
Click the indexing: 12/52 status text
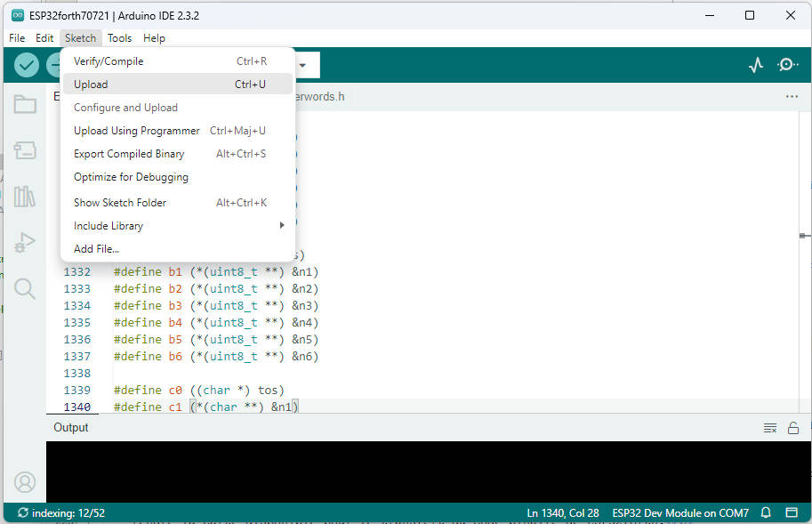coord(68,512)
